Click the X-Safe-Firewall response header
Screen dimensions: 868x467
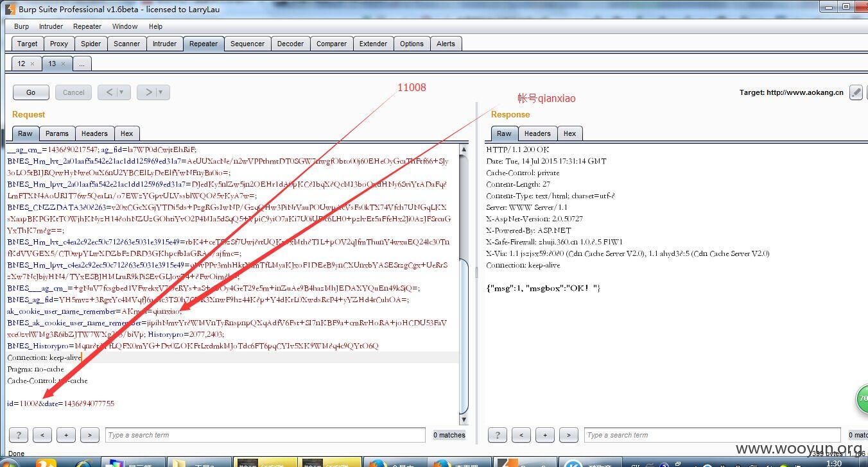[x=555, y=242]
